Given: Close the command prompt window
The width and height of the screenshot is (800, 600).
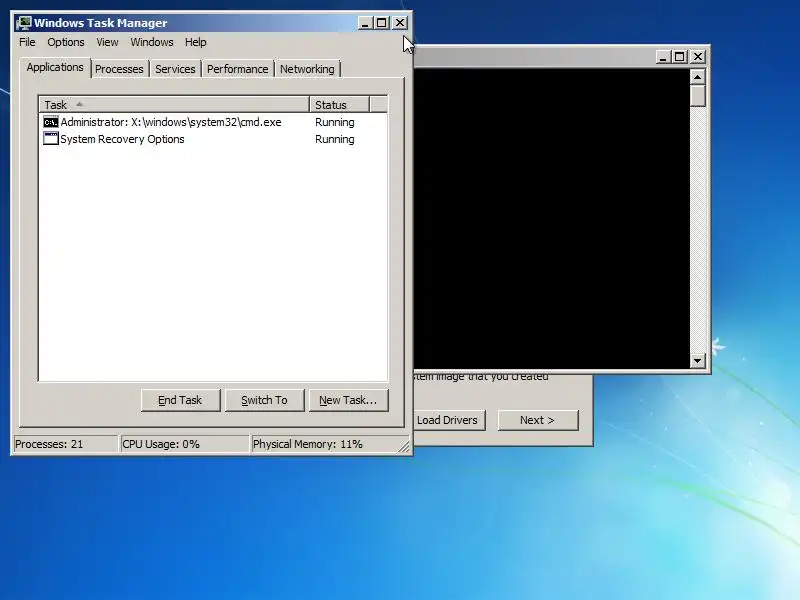Looking at the screenshot, I should (698, 57).
